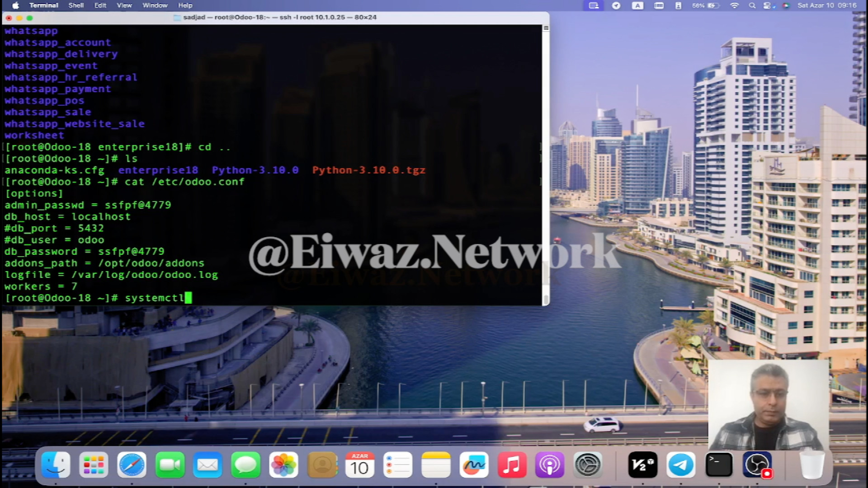The image size is (868, 488).
Task: Open System Settings in the Dock
Action: tap(588, 465)
